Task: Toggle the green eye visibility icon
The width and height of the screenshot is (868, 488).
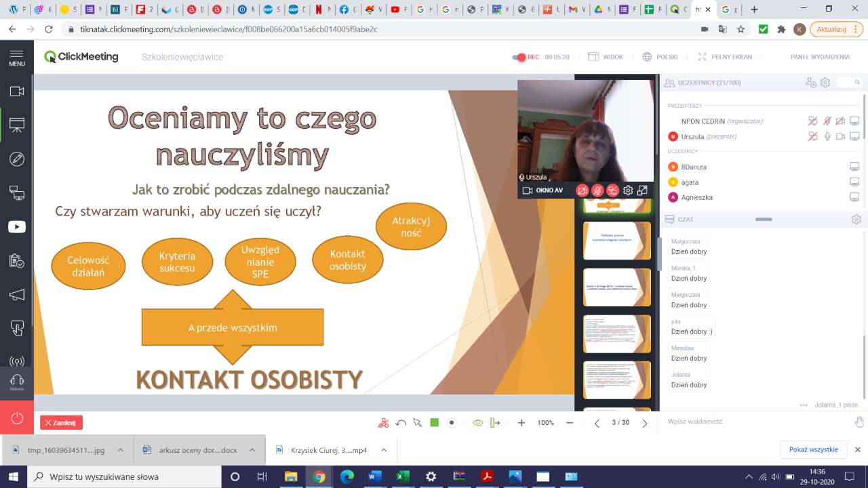Action: (x=477, y=423)
